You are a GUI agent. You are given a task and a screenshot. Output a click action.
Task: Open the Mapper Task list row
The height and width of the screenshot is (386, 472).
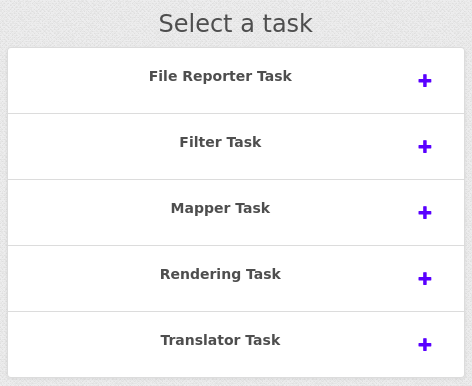(236, 213)
